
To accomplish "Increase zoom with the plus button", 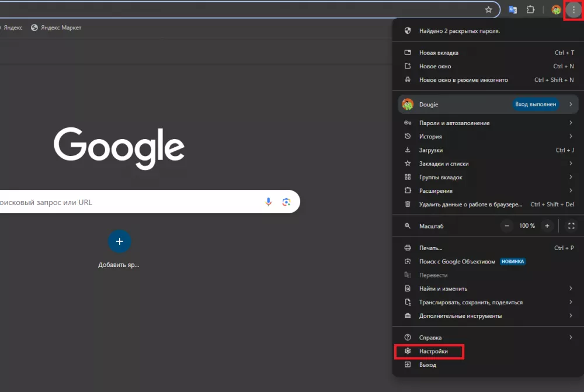I will [x=547, y=226].
